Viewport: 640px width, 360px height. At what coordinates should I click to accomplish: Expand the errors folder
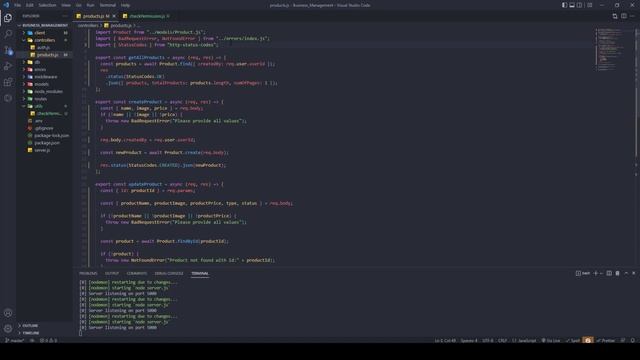44,69
